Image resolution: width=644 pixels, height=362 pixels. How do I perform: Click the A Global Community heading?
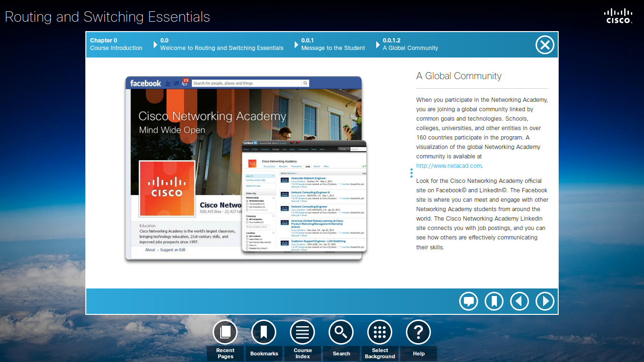459,76
